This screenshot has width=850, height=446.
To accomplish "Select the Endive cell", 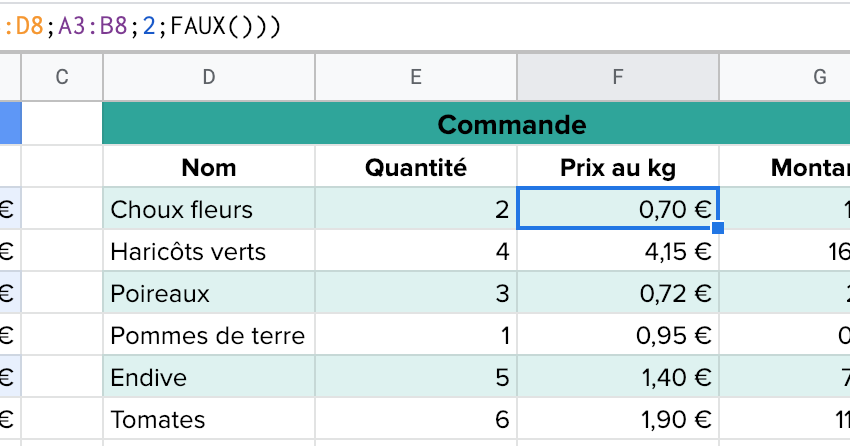I will tap(208, 378).
